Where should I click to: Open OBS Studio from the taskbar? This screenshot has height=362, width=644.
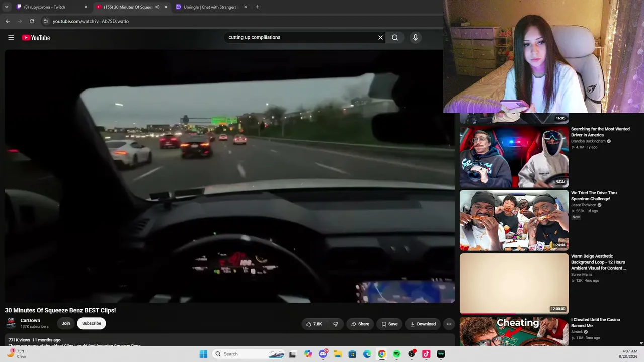412,354
